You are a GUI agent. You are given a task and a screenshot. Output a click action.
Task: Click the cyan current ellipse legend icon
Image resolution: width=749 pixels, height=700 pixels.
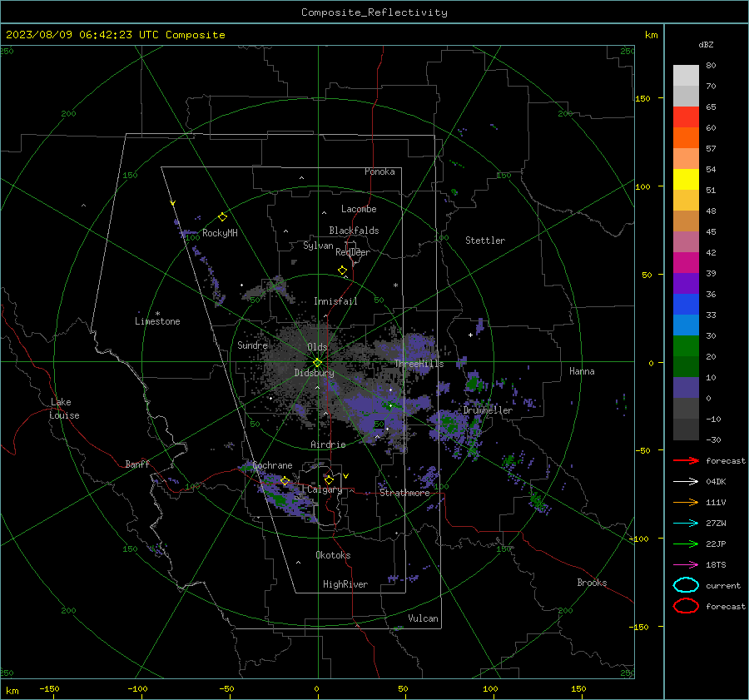(686, 585)
